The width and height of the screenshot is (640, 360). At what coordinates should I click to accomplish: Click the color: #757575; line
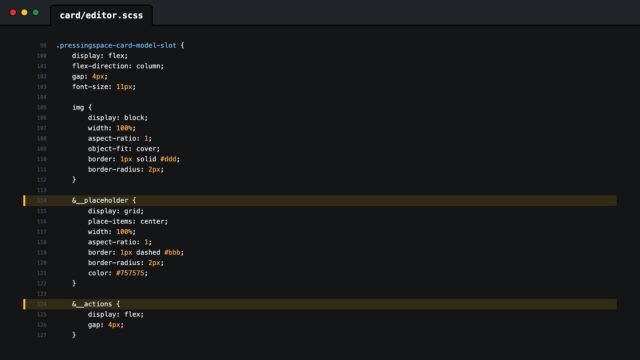pos(118,273)
